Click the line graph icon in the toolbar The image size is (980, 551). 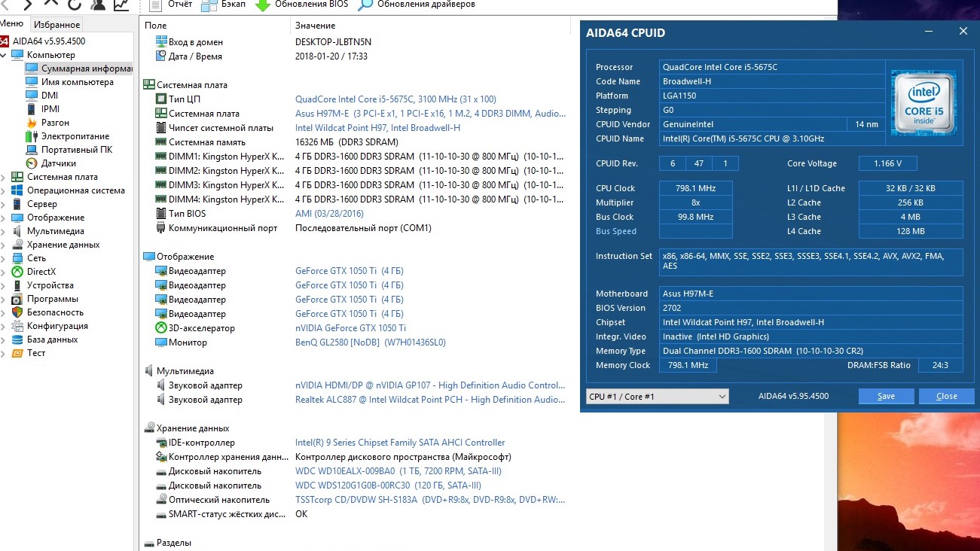(x=121, y=5)
